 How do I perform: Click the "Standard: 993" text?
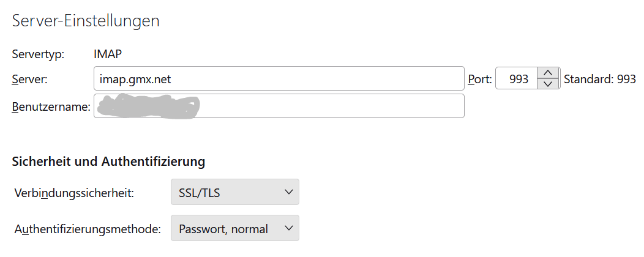599,79
